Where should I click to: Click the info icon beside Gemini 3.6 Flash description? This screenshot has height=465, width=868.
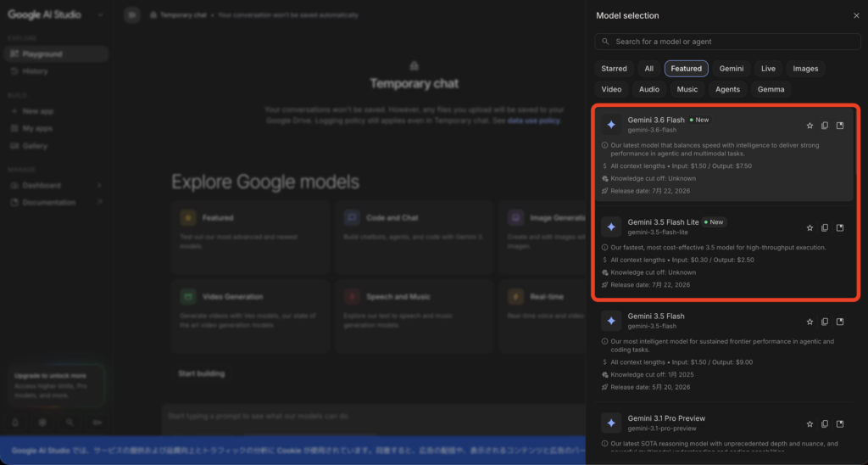(x=604, y=145)
